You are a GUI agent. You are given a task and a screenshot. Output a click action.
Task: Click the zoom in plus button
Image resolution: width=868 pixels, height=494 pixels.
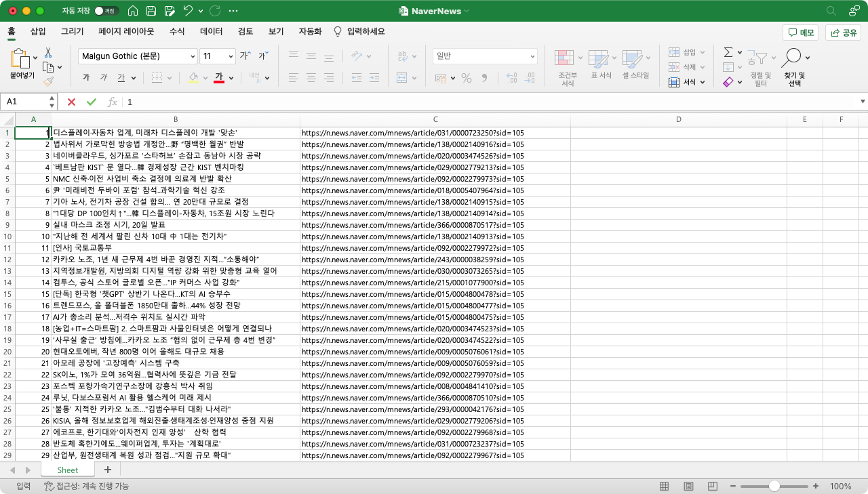pyautogui.click(x=816, y=486)
